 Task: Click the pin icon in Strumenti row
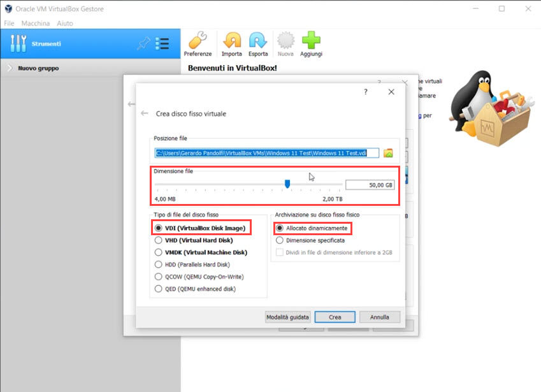pos(143,44)
